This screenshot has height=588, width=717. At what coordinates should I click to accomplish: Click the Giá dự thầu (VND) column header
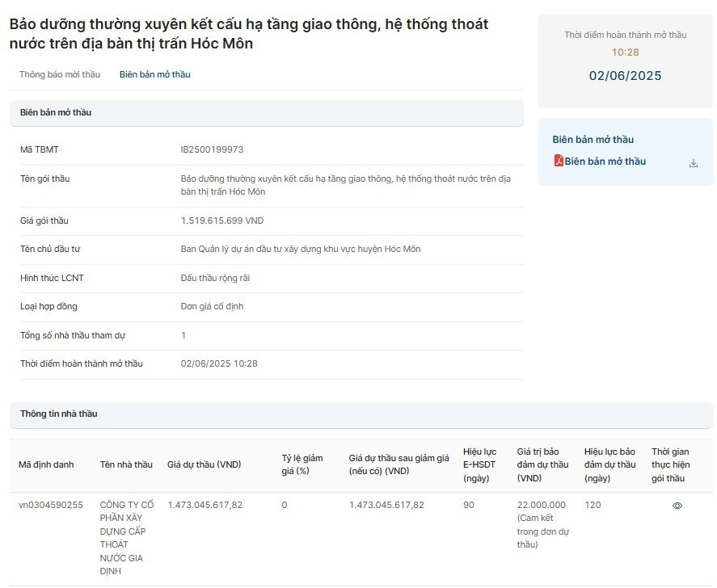point(204,464)
